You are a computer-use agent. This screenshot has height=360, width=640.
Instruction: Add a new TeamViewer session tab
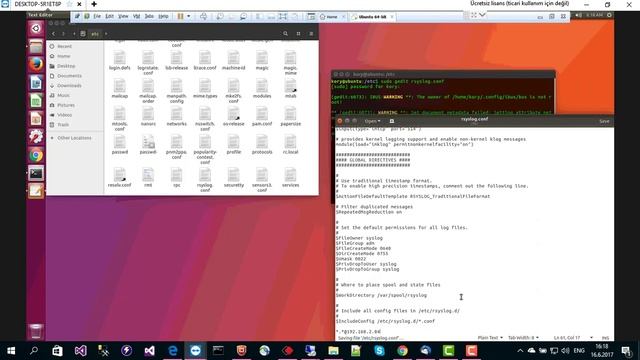[x=94, y=4]
